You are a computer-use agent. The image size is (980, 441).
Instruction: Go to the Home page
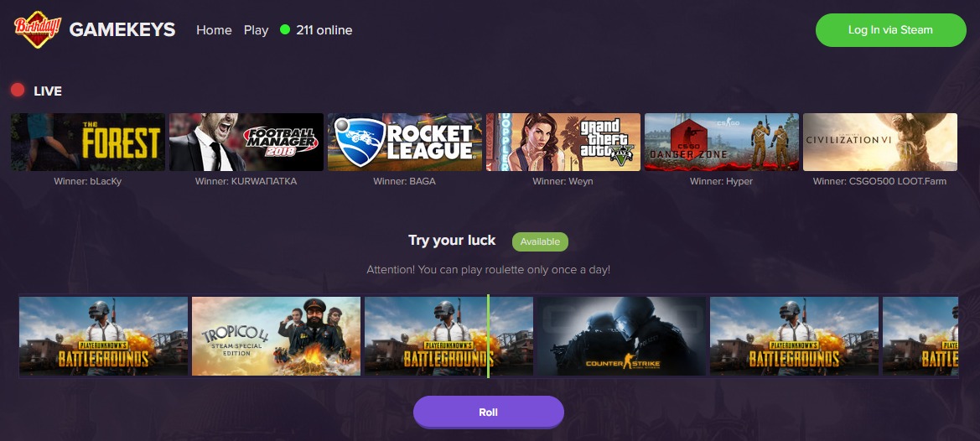(214, 30)
